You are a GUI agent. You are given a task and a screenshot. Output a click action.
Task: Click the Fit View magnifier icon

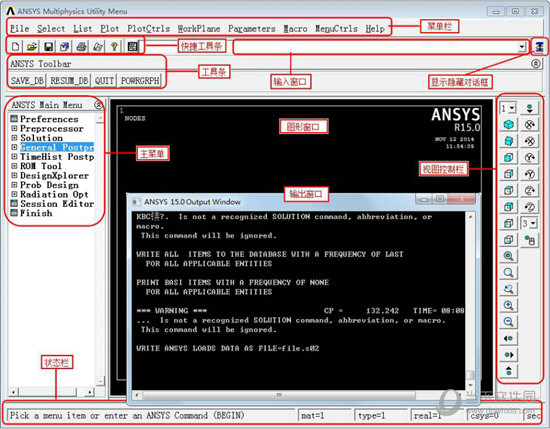[x=508, y=256]
